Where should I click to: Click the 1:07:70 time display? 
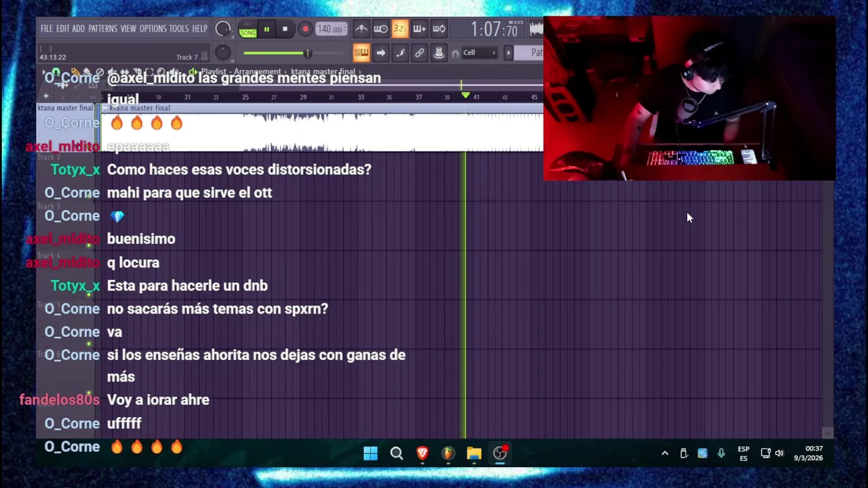(494, 29)
